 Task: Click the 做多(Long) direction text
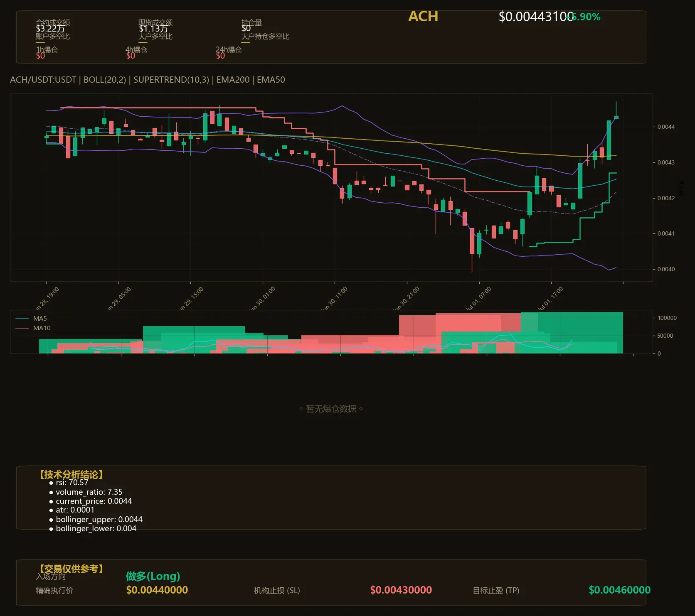pyautogui.click(x=153, y=576)
